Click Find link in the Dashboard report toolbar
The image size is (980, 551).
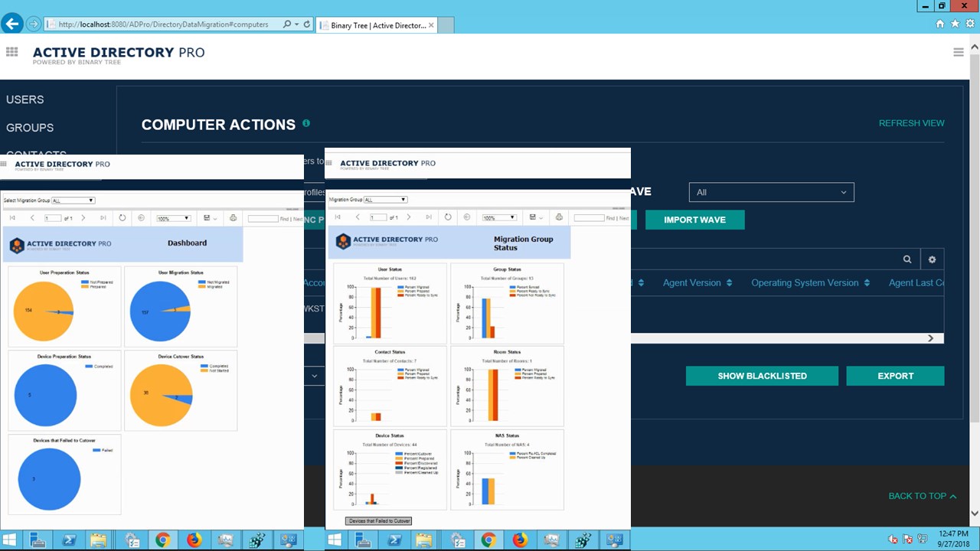tap(284, 219)
